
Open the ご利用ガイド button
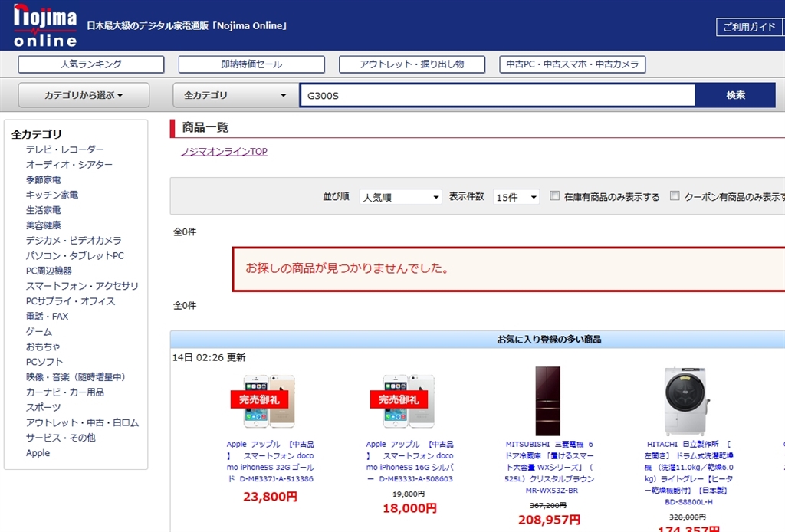point(750,27)
